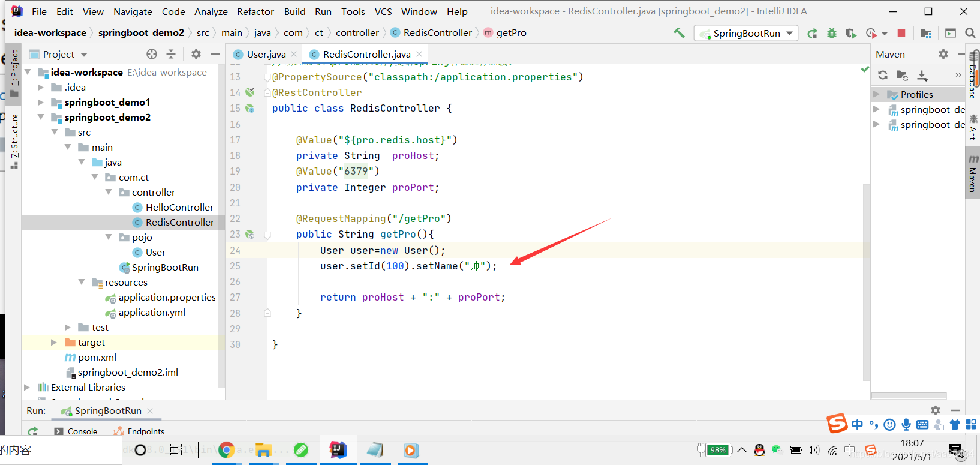Screen dimensions: 980x465
Task: Switch to the Console tab
Action: (x=76, y=431)
